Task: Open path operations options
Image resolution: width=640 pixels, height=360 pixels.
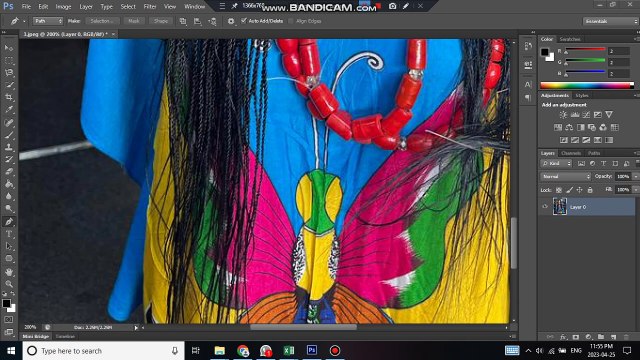Action: (183, 21)
